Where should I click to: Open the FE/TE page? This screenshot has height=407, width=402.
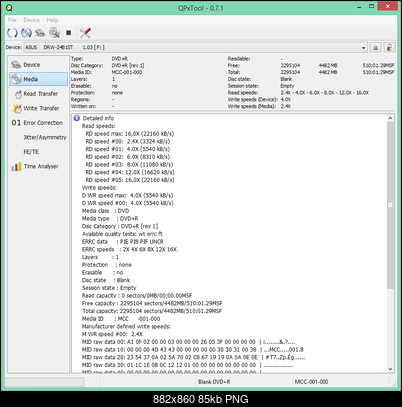(x=39, y=152)
